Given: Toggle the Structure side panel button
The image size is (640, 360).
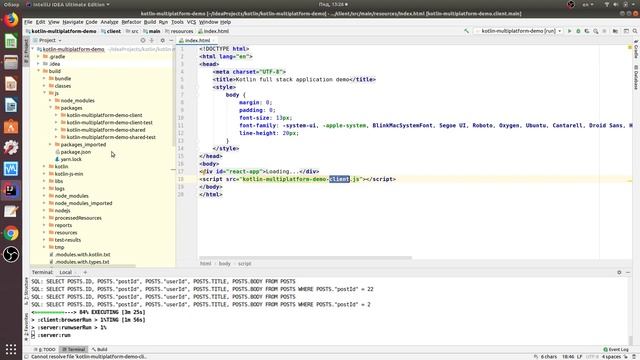Looking at the screenshot, I should pos(26,291).
